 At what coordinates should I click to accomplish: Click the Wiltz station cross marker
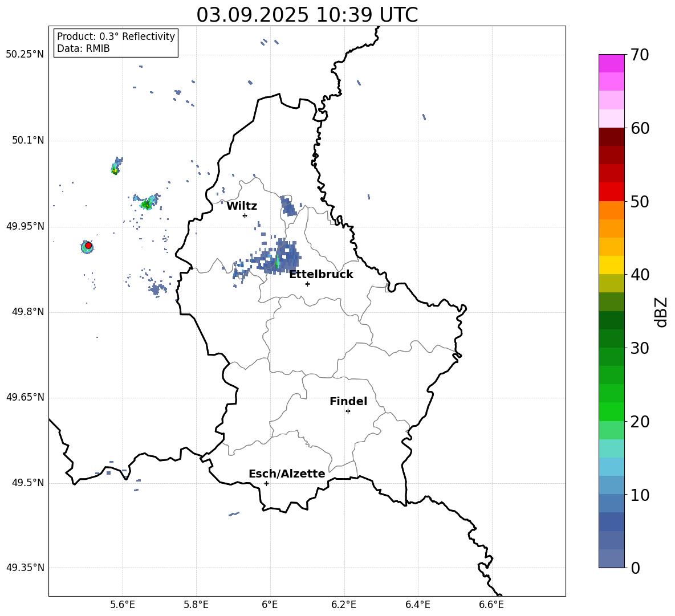click(x=245, y=215)
